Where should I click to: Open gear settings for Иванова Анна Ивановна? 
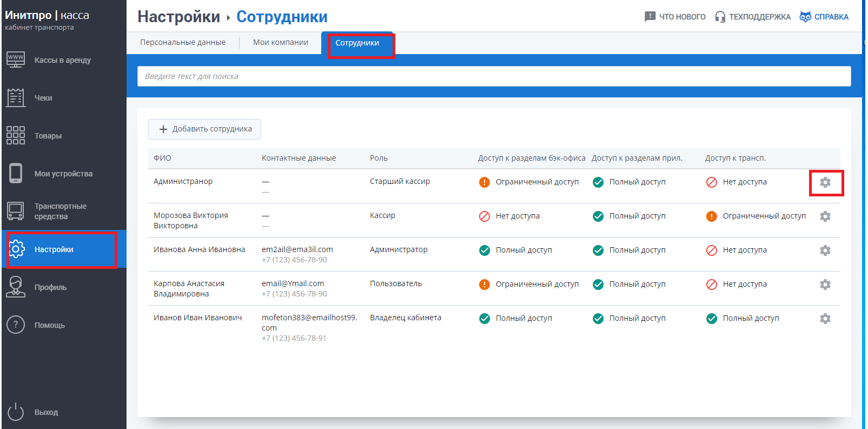(x=825, y=250)
